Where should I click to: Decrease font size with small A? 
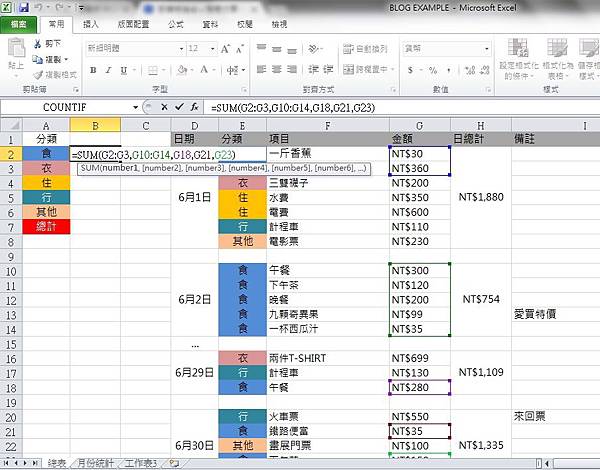point(240,49)
